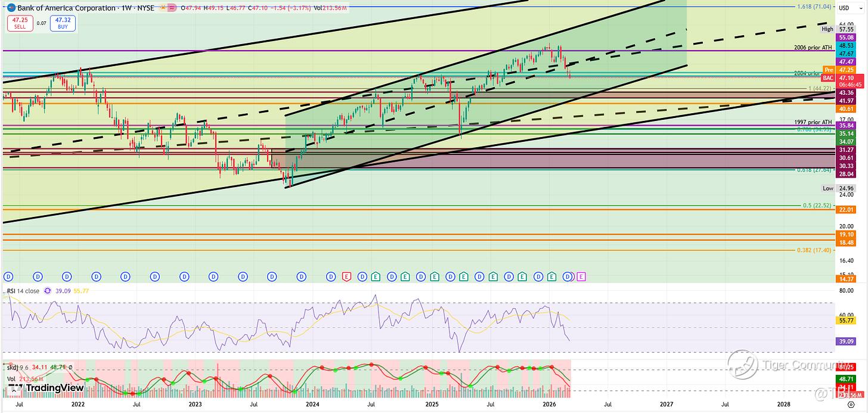Click the orange 40.61 price axis label
The width and height of the screenshot is (868, 413).
click(845, 109)
